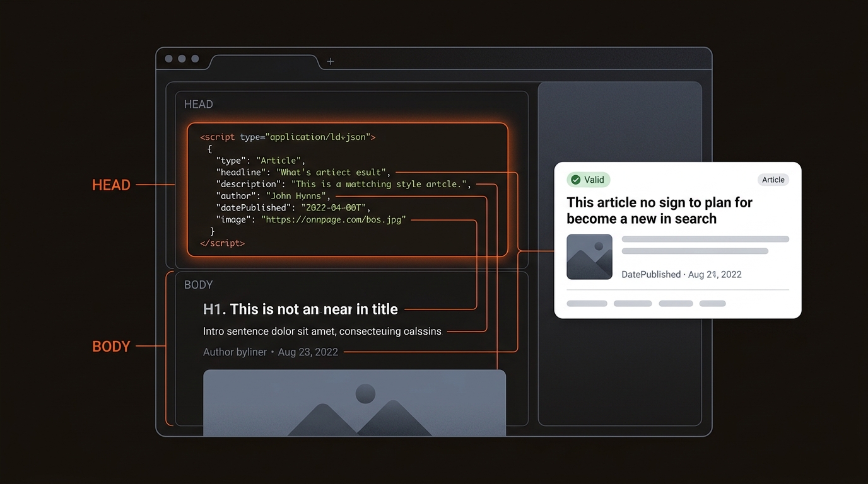Click the "image" URL line in the code
868x484 pixels.
point(311,220)
